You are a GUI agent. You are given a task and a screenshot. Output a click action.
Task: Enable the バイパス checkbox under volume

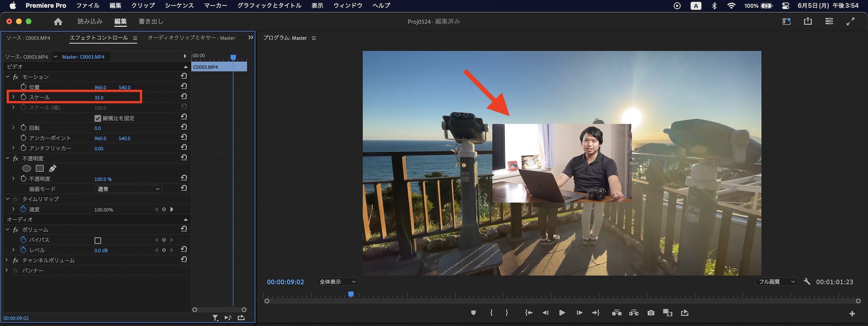[98, 240]
